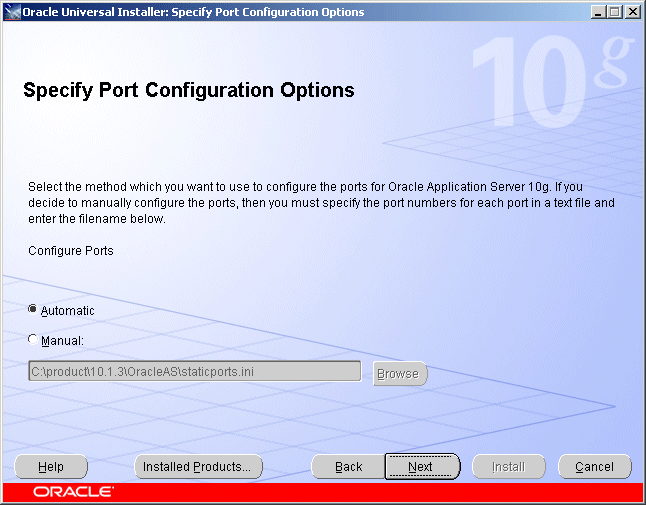This screenshot has width=646, height=505.
Task: Open the Help button
Action: (51, 467)
